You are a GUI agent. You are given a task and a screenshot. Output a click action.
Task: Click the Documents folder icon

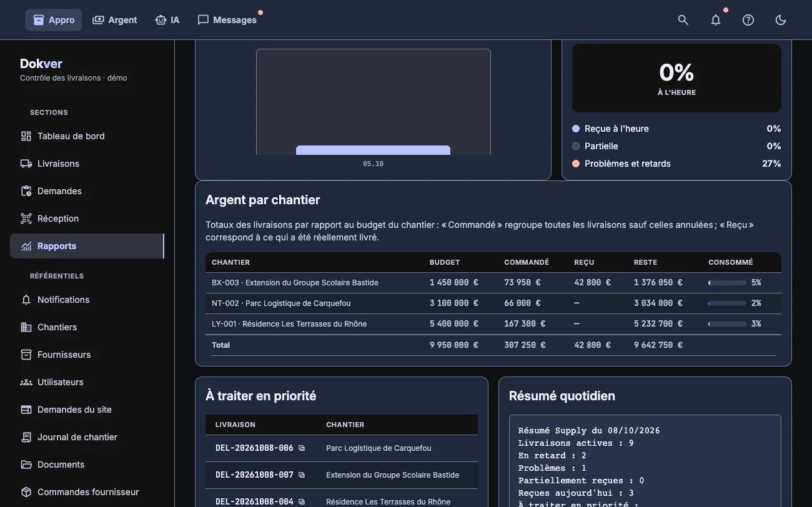26,465
